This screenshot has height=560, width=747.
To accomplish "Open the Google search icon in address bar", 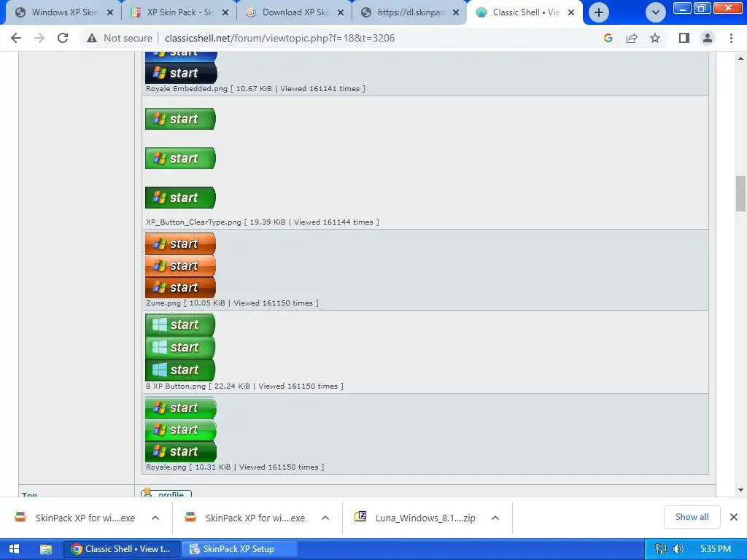I will 608,38.
